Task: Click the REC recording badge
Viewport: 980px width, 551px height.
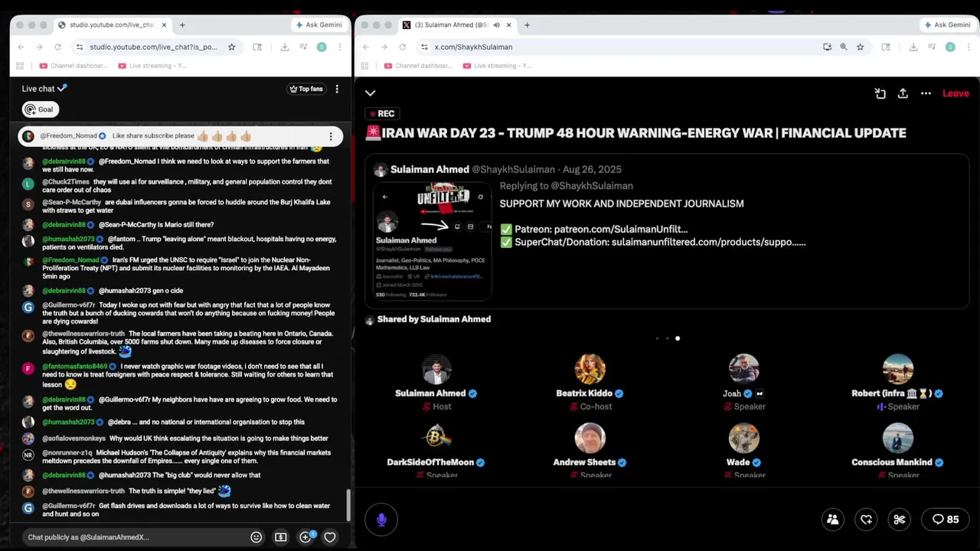Action: (x=383, y=113)
